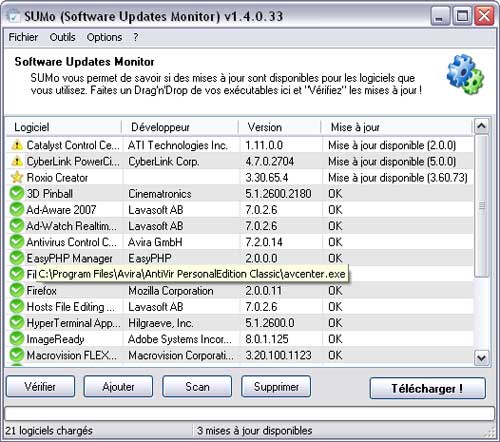500x442 pixels.
Task: Click version 5.1.2600.2180 cell
Action: (278, 194)
